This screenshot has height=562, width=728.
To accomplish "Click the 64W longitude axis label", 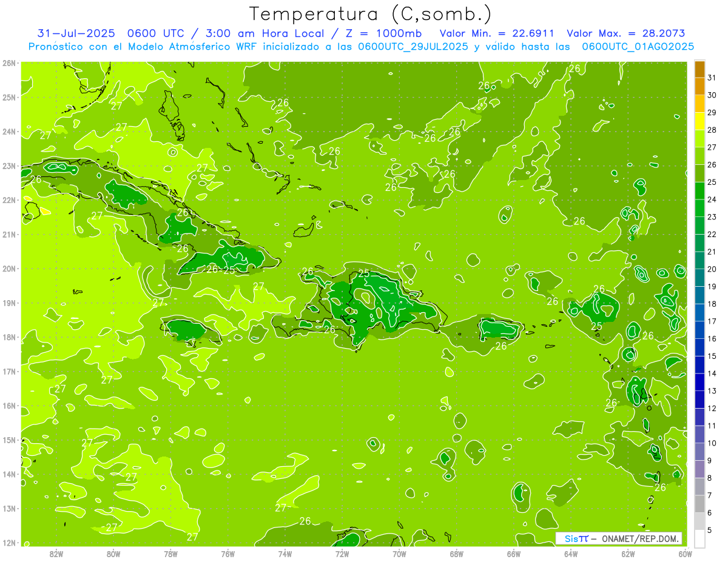I will (570, 553).
